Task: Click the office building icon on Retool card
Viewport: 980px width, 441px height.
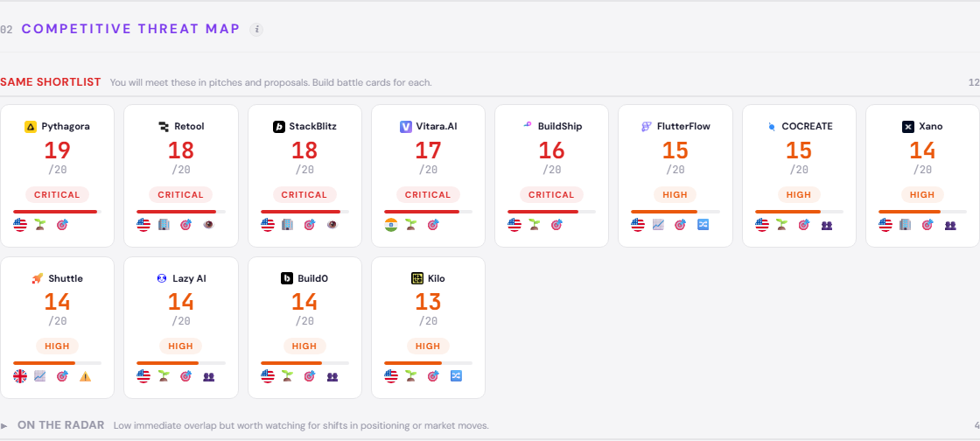Action: pos(164,225)
